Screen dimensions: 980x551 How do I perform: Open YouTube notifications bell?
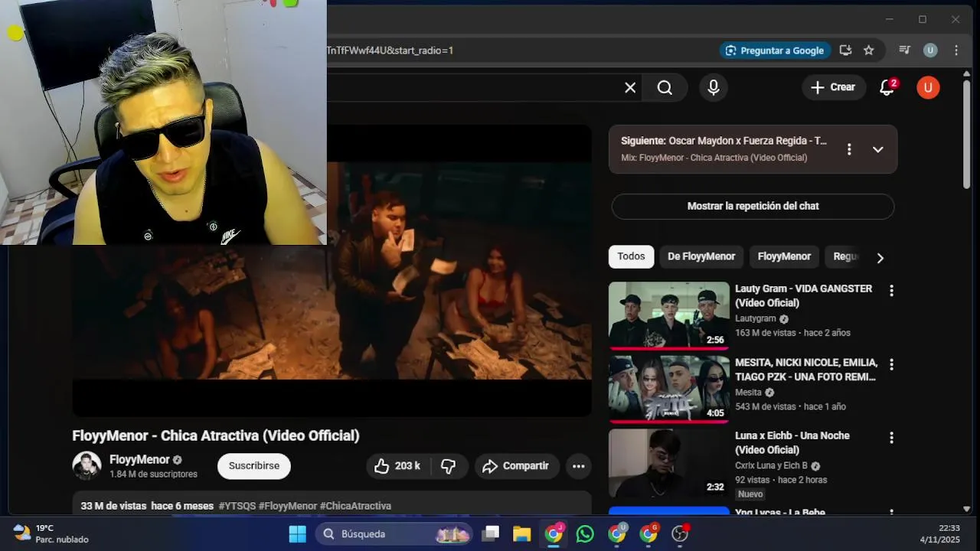(887, 87)
